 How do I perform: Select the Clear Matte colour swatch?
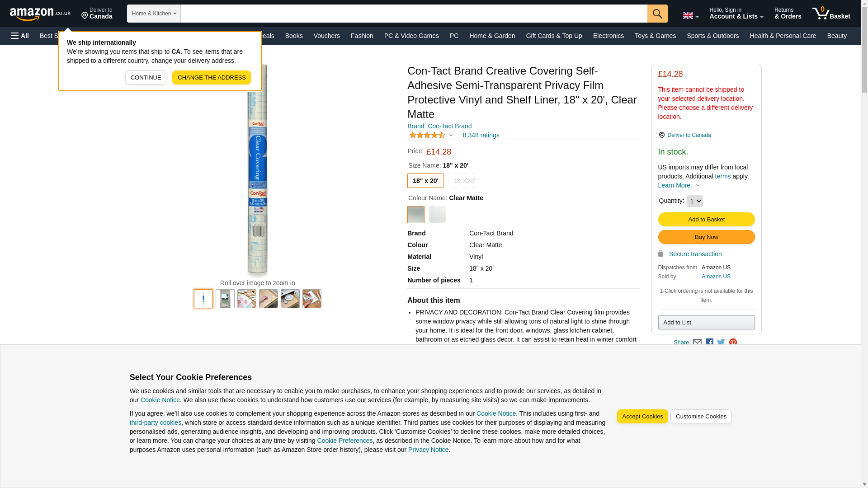(415, 215)
